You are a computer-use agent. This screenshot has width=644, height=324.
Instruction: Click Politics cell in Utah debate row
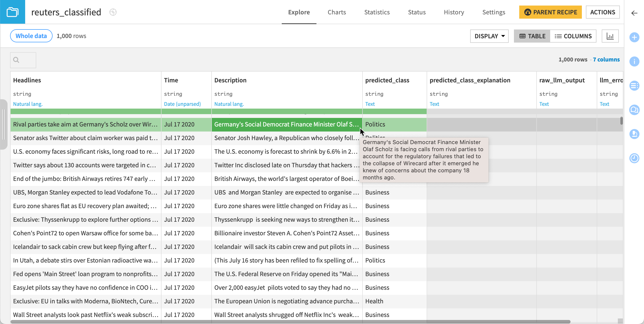point(395,261)
